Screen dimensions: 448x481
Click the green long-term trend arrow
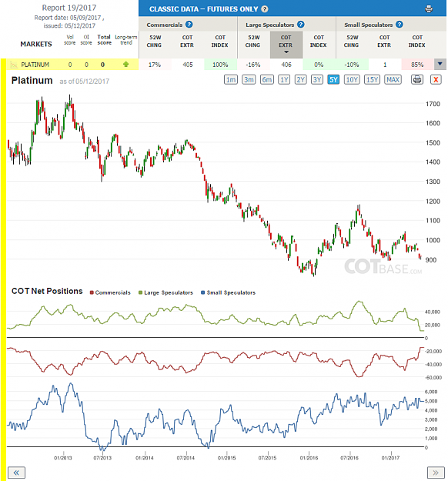[125, 64]
